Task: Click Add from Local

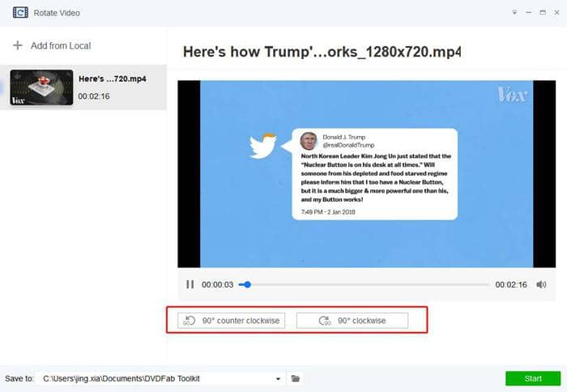Action: click(61, 46)
